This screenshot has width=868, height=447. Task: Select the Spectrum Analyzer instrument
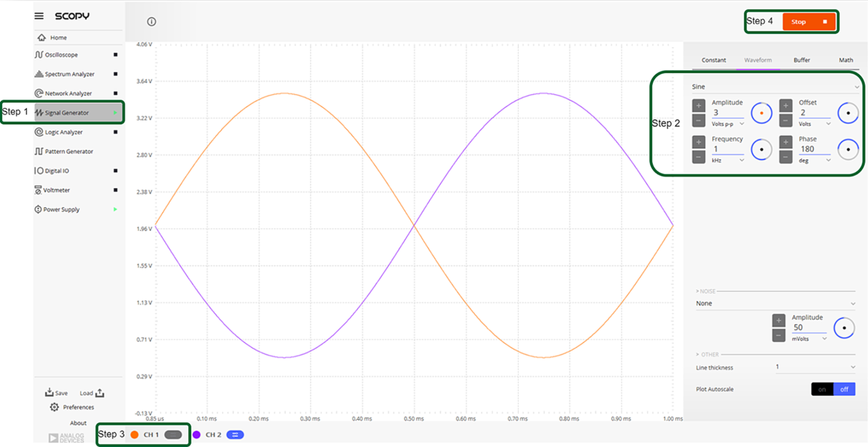pyautogui.click(x=69, y=74)
